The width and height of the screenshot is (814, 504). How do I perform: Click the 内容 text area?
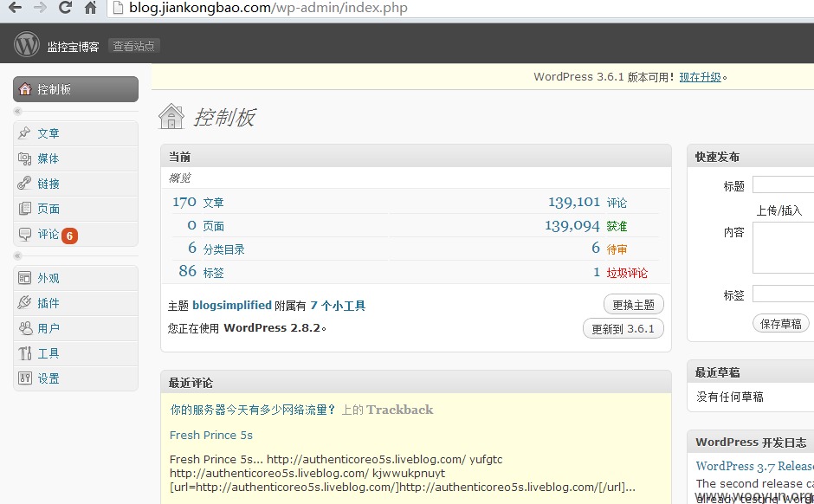[x=784, y=248]
